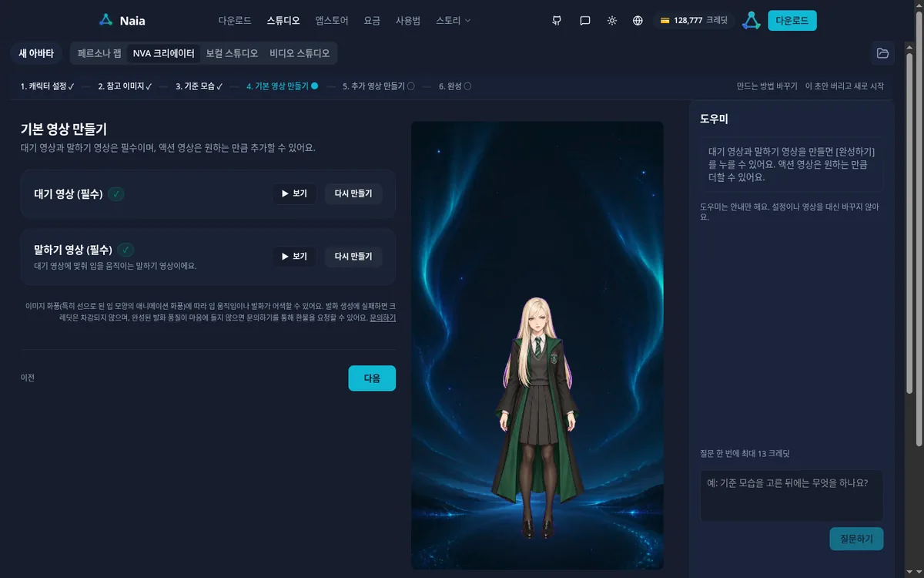The height and width of the screenshot is (578, 924).
Task: Open the 다운로드 nav menu item
Action: [235, 21]
